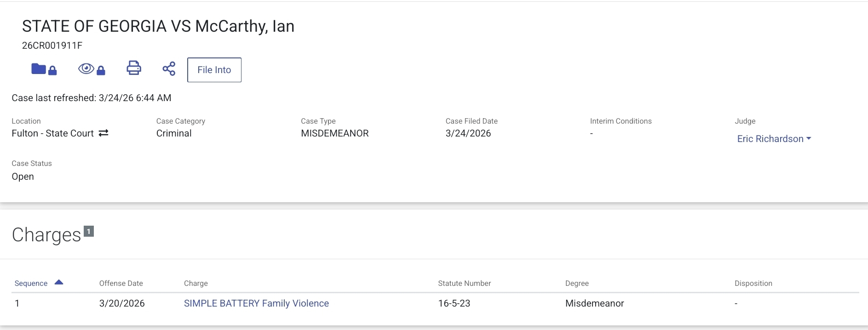Viewport: 868px width, 330px height.
Task: Print the case using printer icon
Action: pos(133,68)
